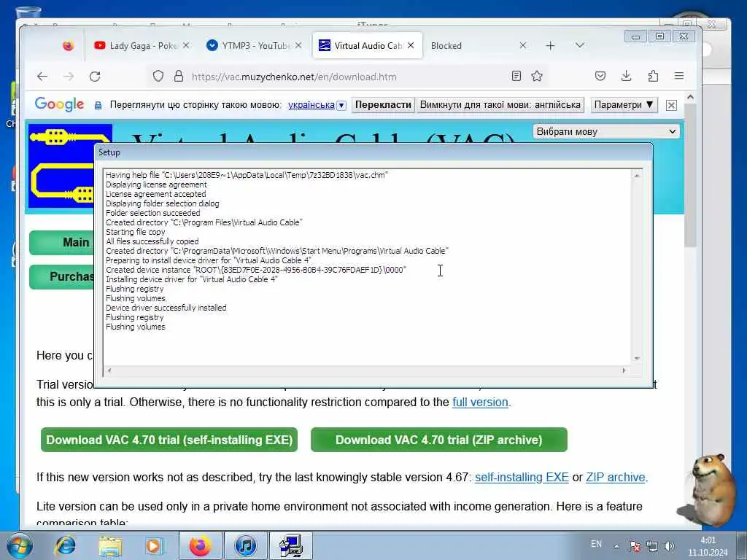747x560 pixels.
Task: Open Windows Media Player taskbar icon
Action: pyautogui.click(x=154, y=545)
